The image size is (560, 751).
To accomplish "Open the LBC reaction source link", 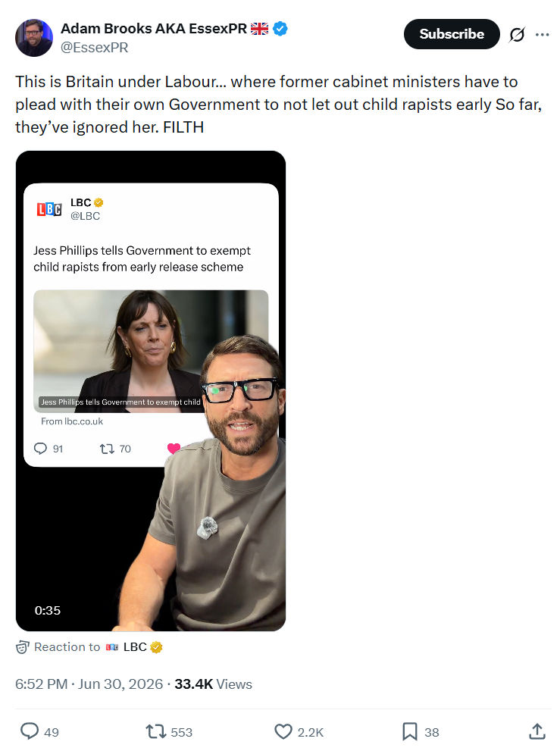I will click(x=135, y=647).
